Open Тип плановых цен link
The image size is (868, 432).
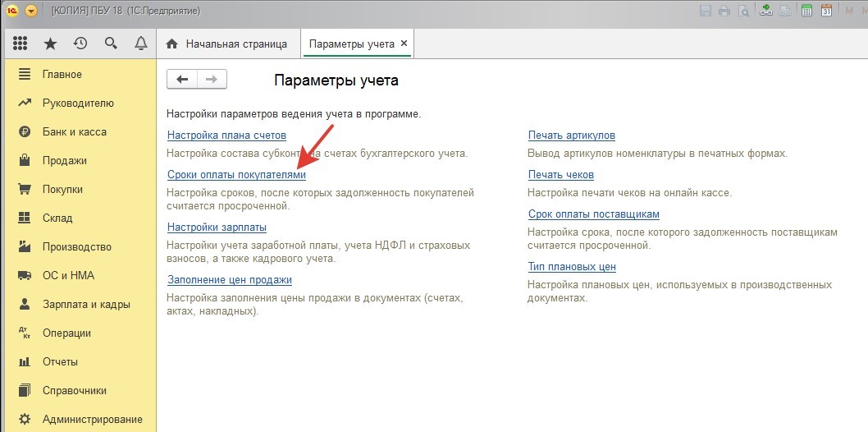pyautogui.click(x=572, y=267)
